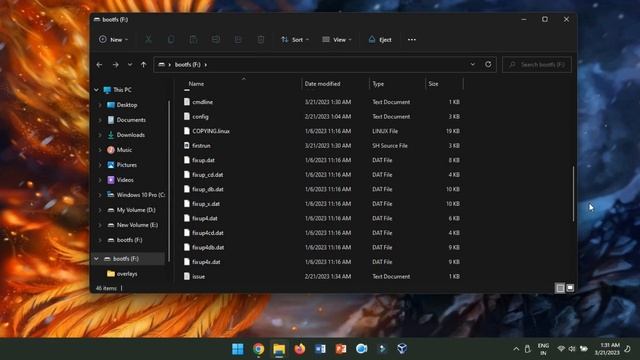Switch to large thumbnails view button
Image resolution: width=640 pixels, height=360 pixels.
[570, 288]
